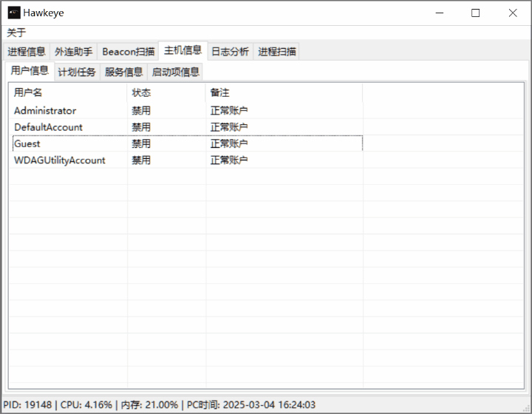Click the 备注 column header
Image resolution: width=532 pixels, height=414 pixels.
pyautogui.click(x=284, y=92)
